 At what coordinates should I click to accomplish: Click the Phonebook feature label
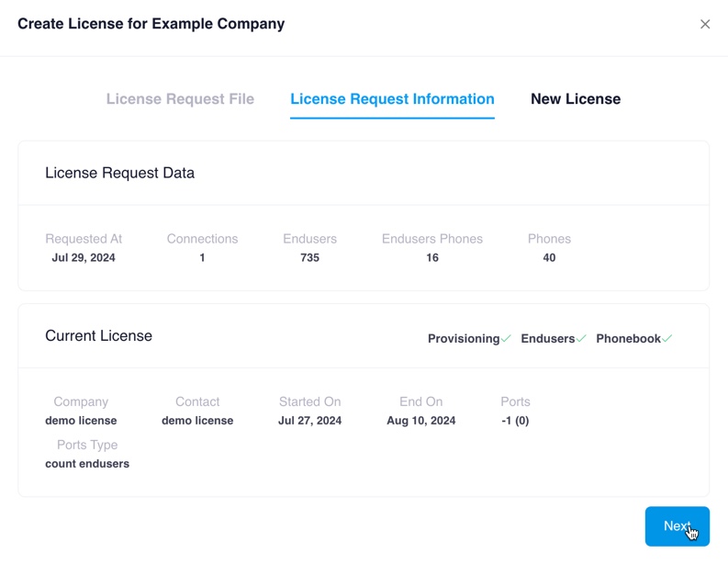628,339
